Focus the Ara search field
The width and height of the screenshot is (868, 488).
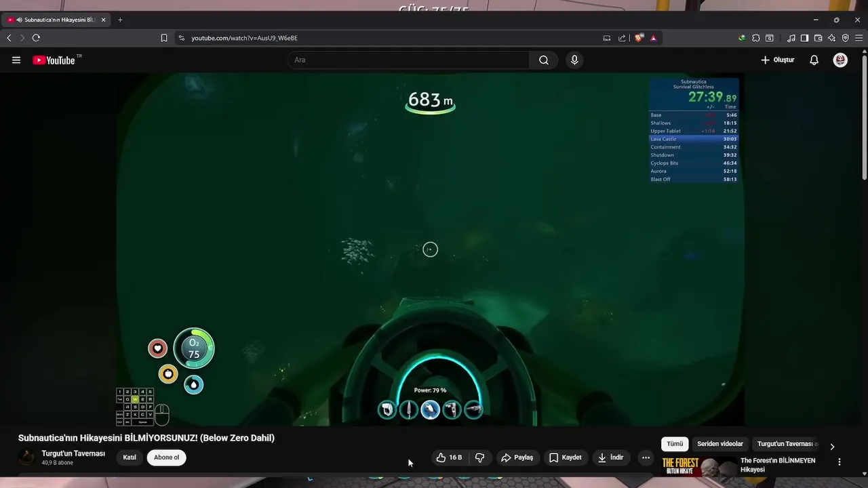click(x=408, y=60)
